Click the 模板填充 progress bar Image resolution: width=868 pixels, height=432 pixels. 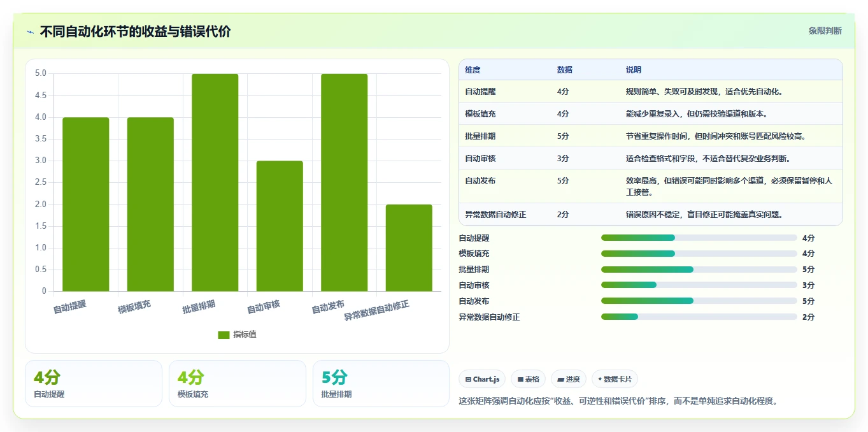(699, 254)
